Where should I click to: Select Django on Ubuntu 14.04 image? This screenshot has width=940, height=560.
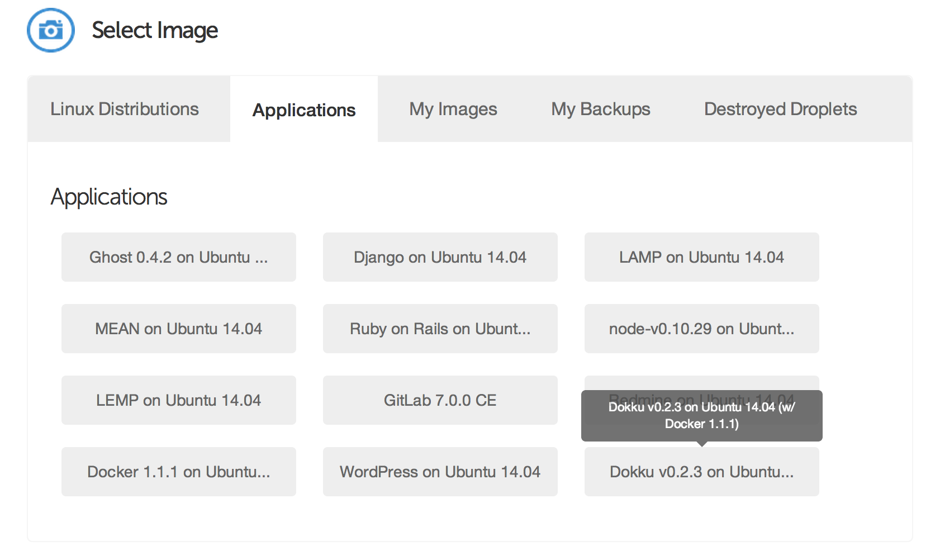[x=440, y=257]
